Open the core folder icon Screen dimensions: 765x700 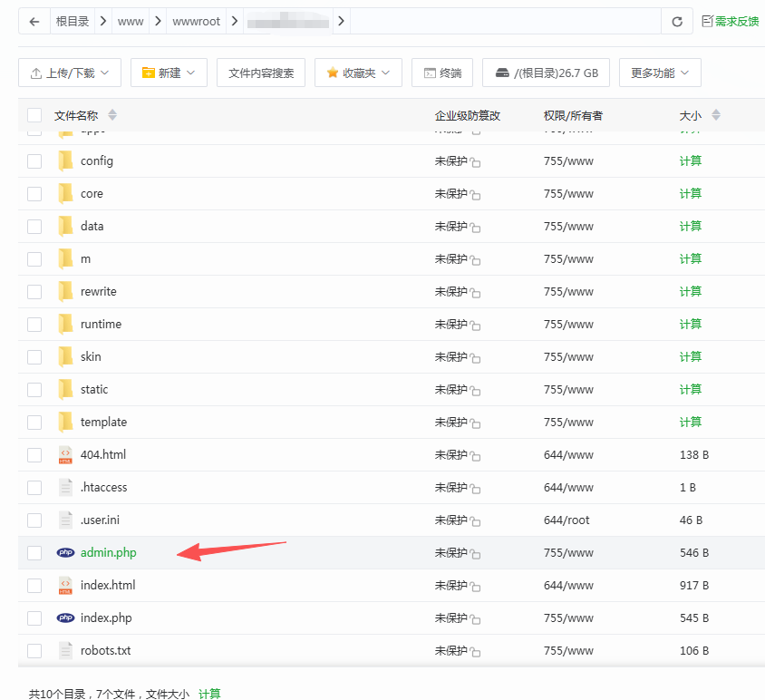65,194
